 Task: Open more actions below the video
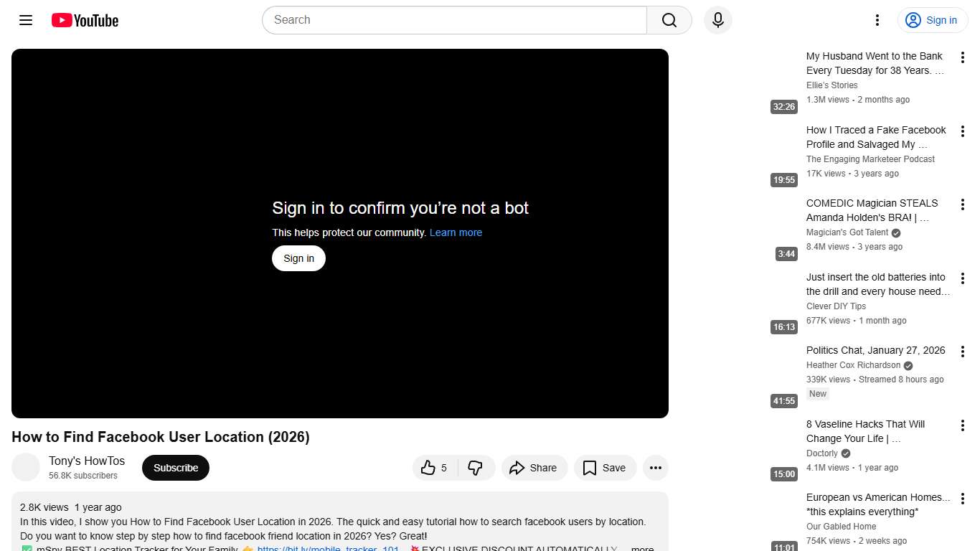tap(655, 468)
